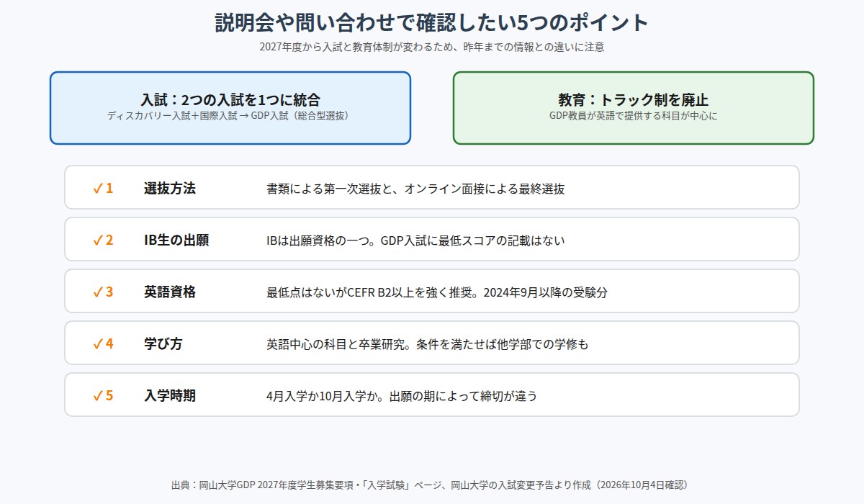The width and height of the screenshot is (864, 504).
Task: Select the 選抜方法 label
Action: (170, 189)
